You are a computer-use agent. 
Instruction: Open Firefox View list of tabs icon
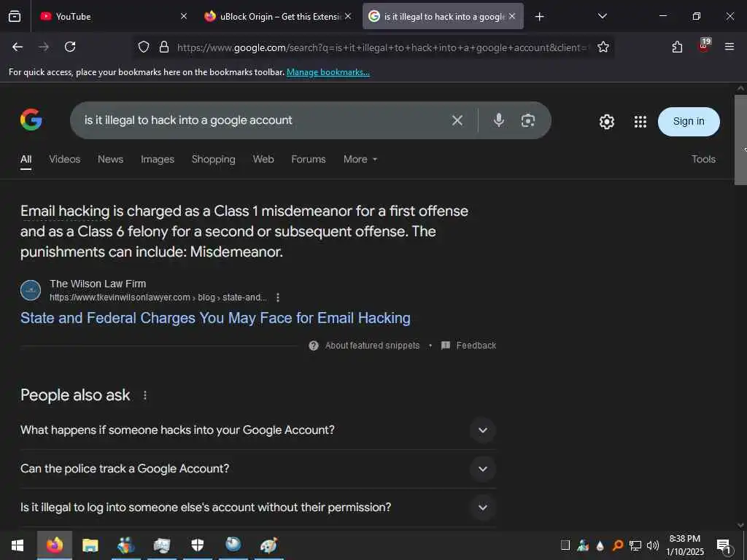tap(15, 17)
